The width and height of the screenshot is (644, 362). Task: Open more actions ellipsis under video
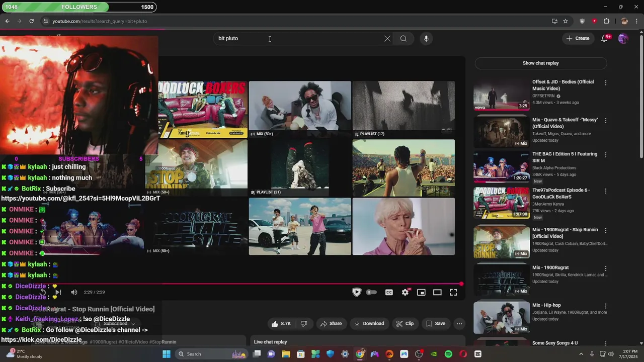459,324
